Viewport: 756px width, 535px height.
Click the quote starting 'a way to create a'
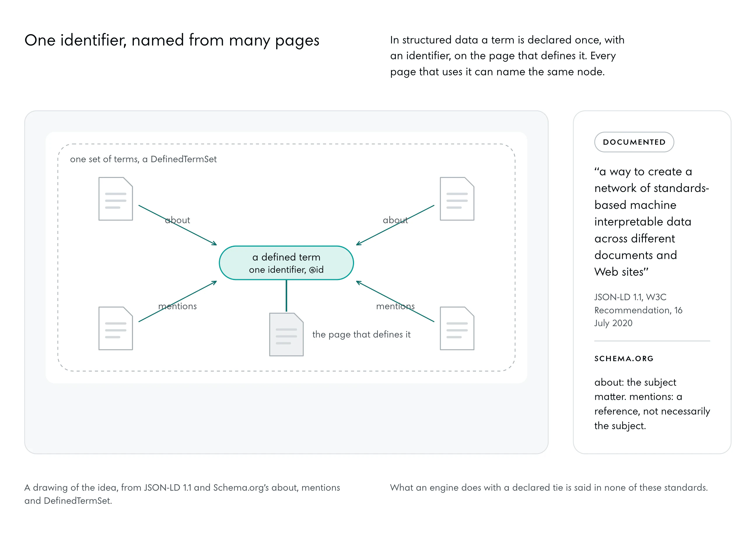tap(652, 221)
